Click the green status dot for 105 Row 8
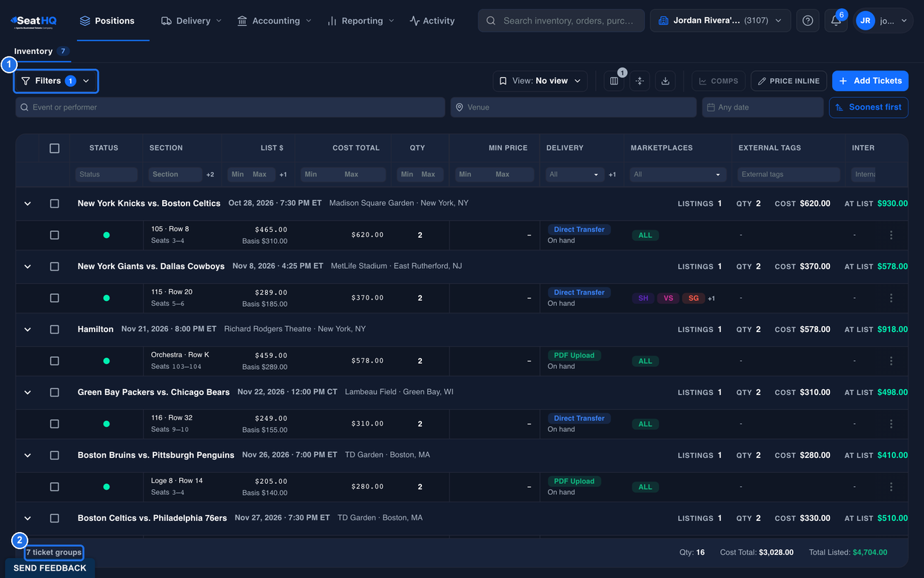This screenshot has height=578, width=924. pos(107,235)
